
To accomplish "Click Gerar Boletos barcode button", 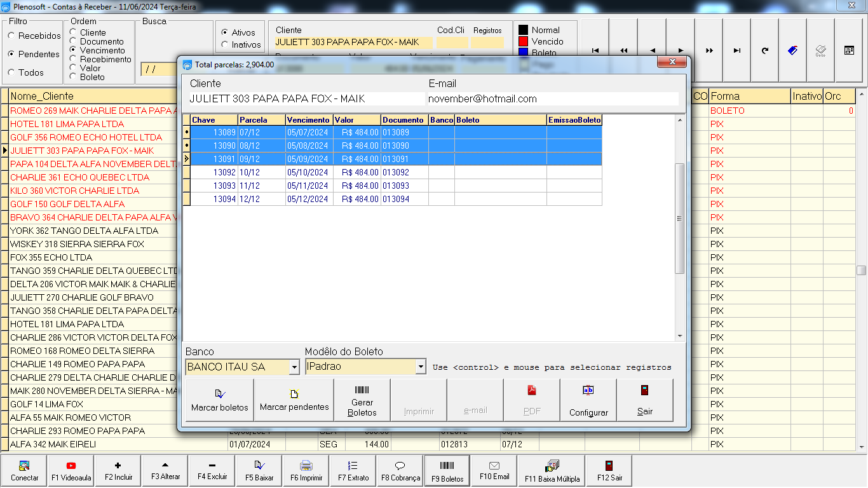I will 362,400.
